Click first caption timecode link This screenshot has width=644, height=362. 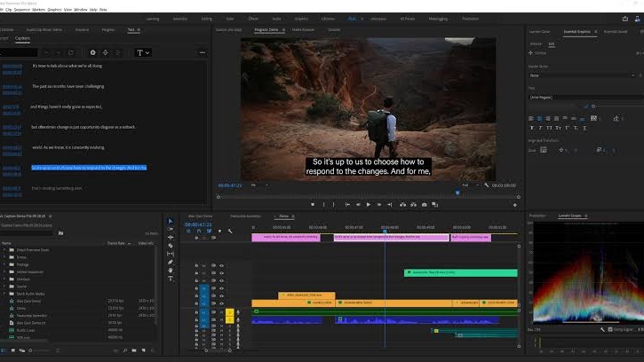pos(12,66)
